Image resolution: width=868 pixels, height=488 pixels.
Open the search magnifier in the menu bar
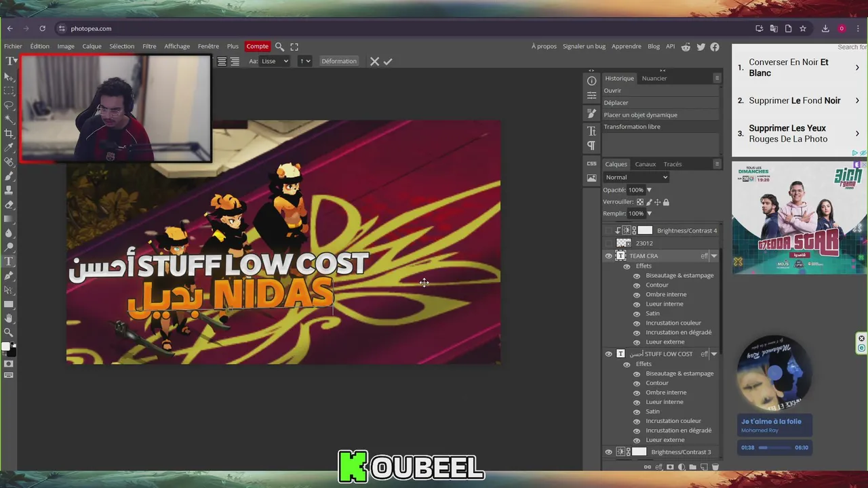[x=279, y=46]
